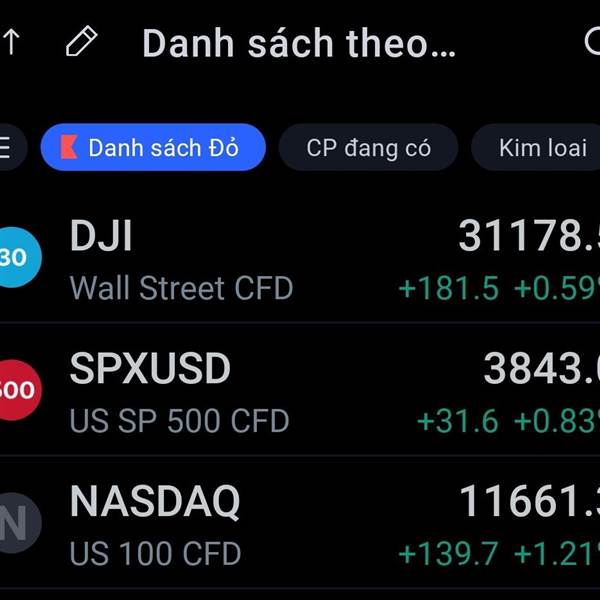Click the Wall Street CFD description
600x600 pixels.
pos(181,288)
